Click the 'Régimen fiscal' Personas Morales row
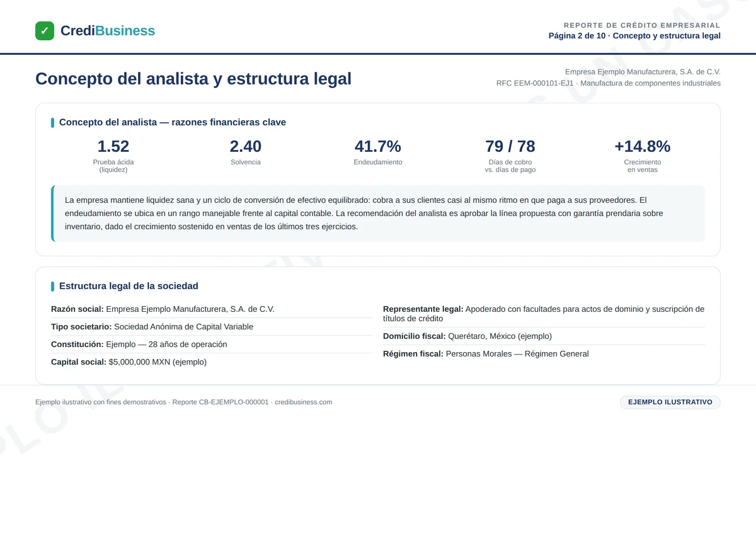The image size is (756, 553). (x=544, y=354)
